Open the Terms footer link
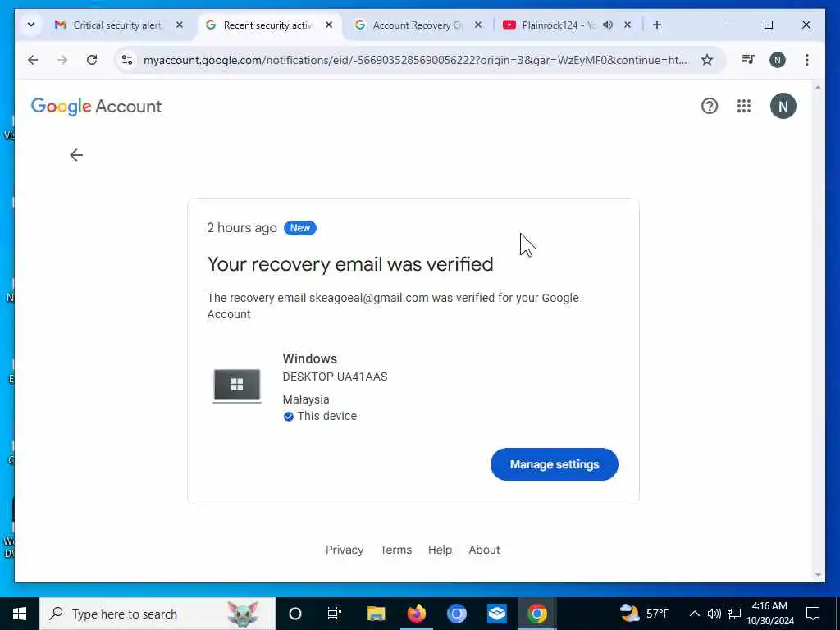 click(x=396, y=550)
